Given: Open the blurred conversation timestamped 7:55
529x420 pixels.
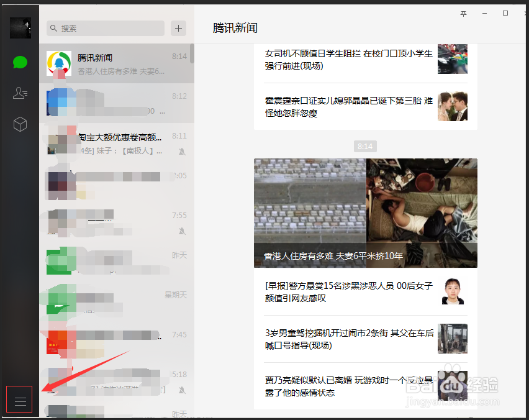Looking at the screenshot, I should point(117,223).
